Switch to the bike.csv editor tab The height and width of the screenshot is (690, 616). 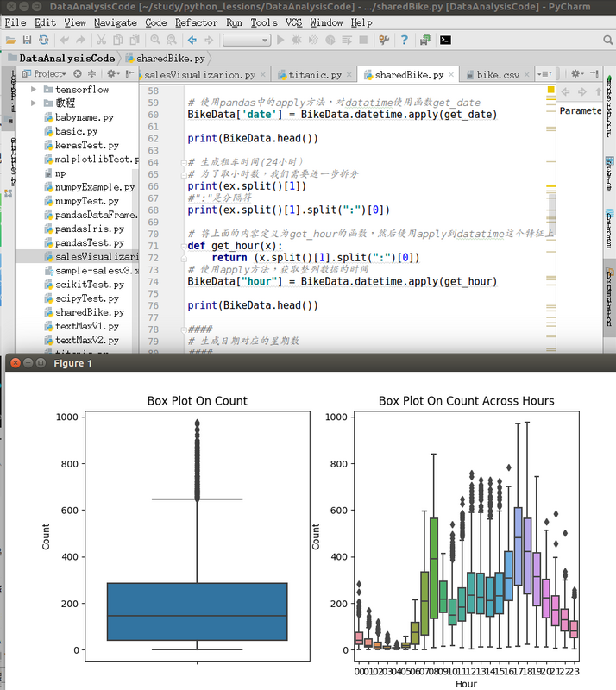(x=498, y=75)
